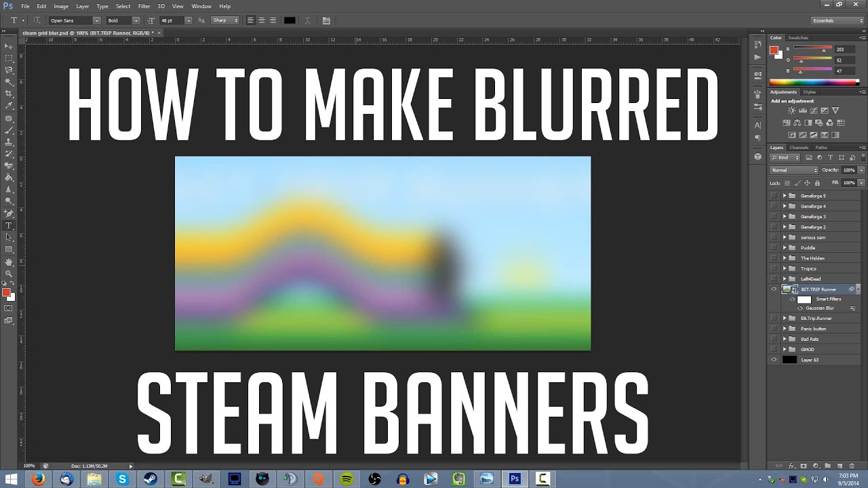Click center text alignment icon
Screen dimensions: 868x488
261,20
